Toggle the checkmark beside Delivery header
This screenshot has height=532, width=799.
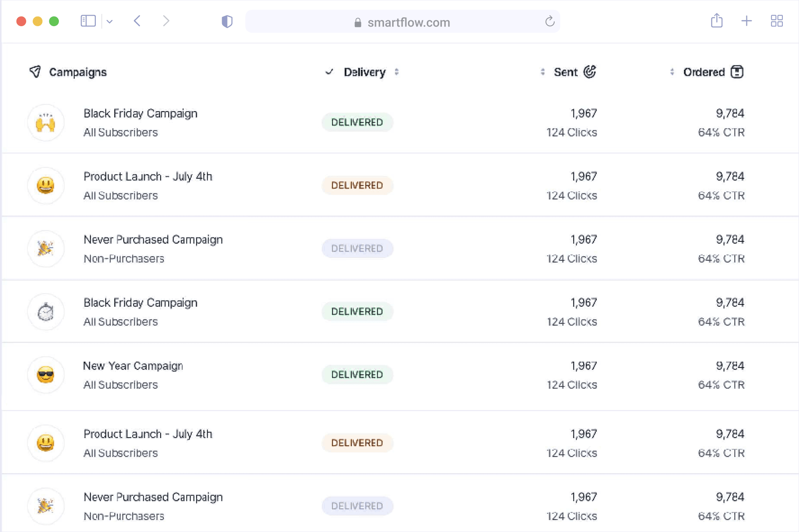click(x=329, y=72)
